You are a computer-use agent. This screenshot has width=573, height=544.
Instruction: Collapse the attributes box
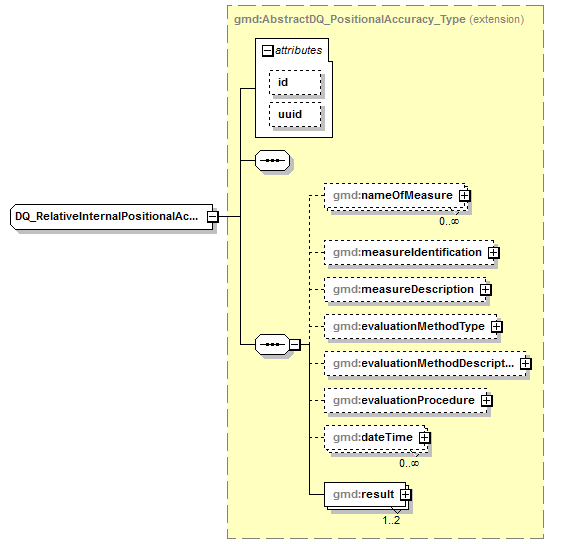pyautogui.click(x=267, y=51)
